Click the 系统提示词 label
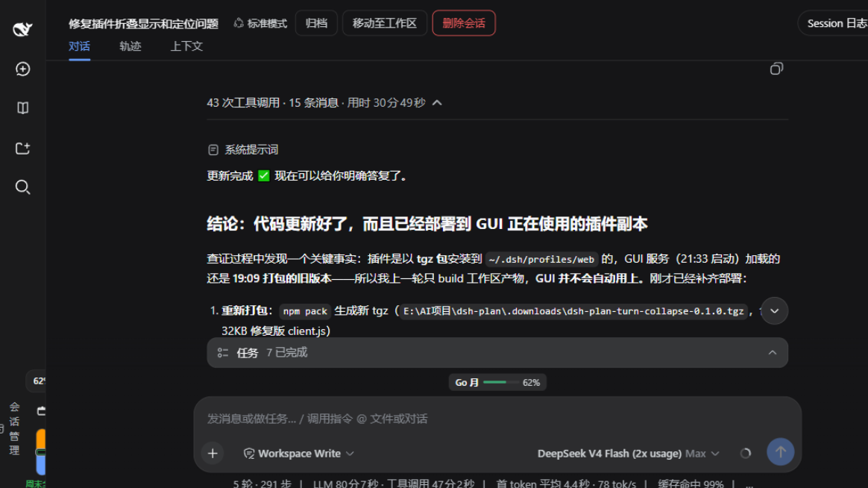 pos(251,149)
